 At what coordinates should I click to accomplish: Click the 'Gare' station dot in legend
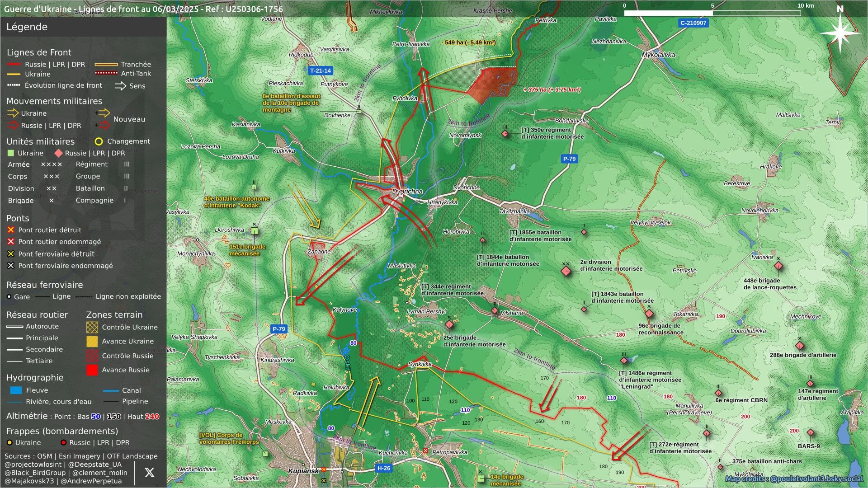click(9, 296)
